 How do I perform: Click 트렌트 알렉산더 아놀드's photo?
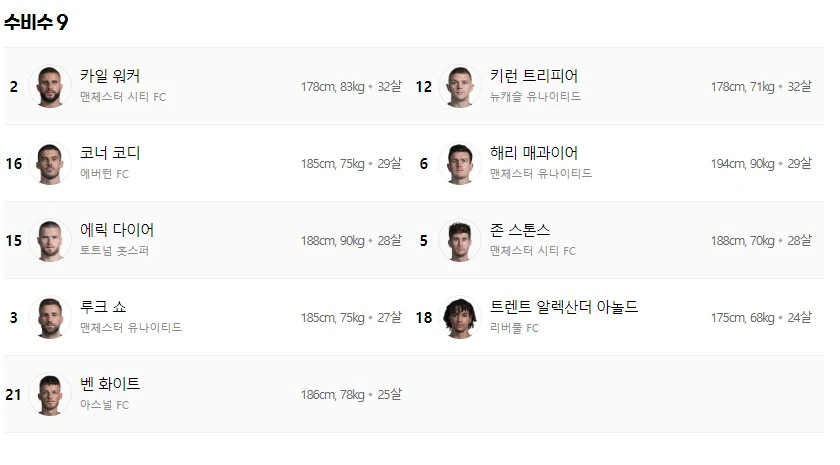(459, 317)
